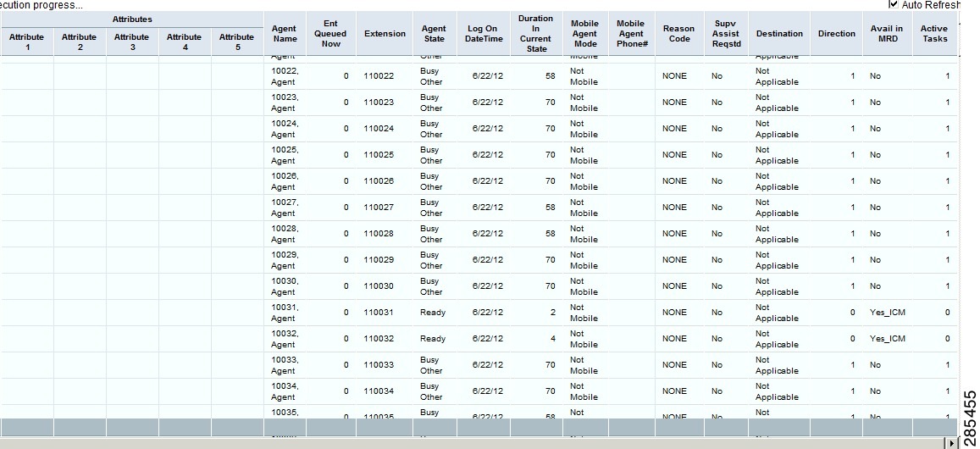Click Not Applicable destination for agent 10029
The height and width of the screenshot is (449, 980).
[x=777, y=260]
